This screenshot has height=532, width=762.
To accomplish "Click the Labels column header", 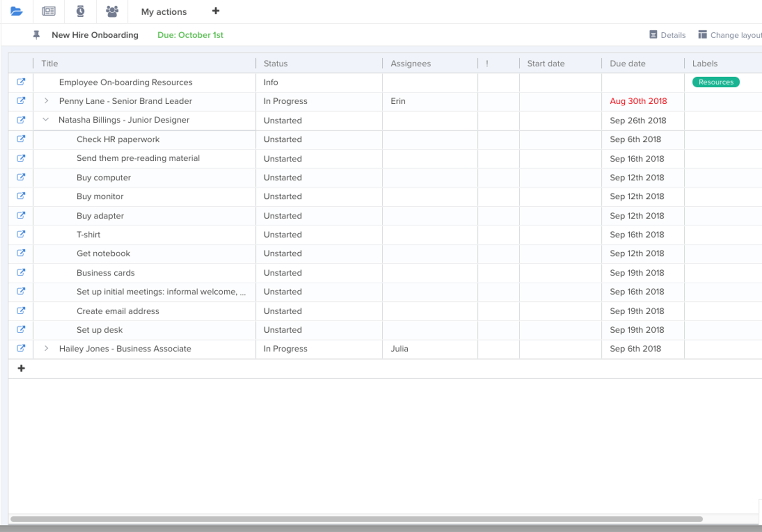I will coord(705,63).
